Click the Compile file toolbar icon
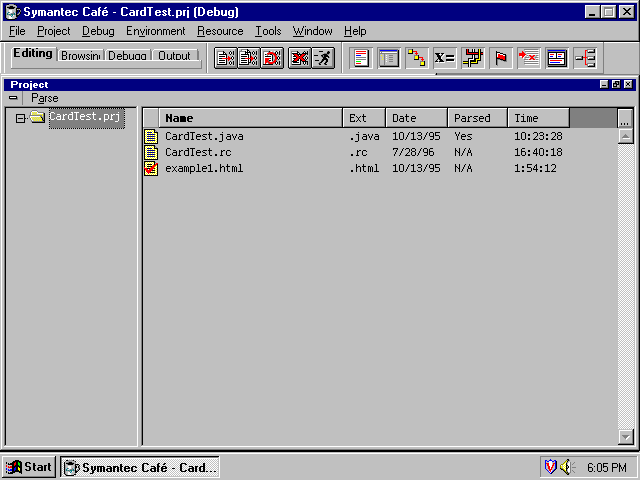Image resolution: width=640 pixels, height=480 pixels. click(225, 58)
